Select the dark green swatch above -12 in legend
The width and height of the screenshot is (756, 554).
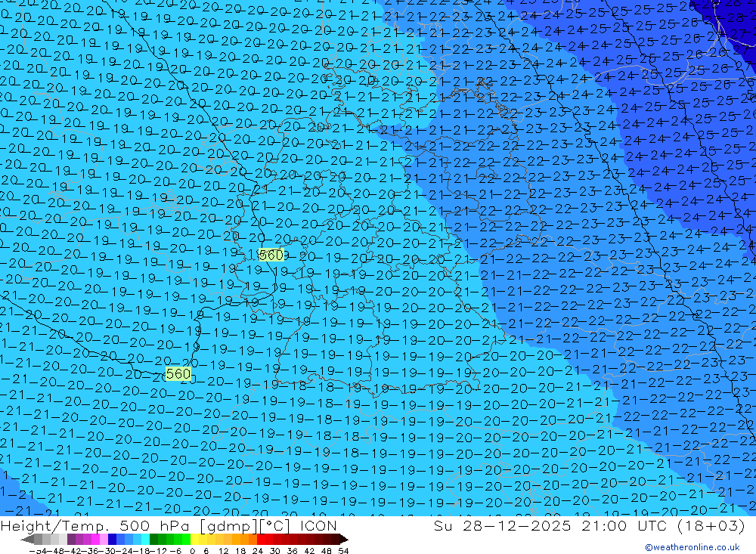coord(153,539)
